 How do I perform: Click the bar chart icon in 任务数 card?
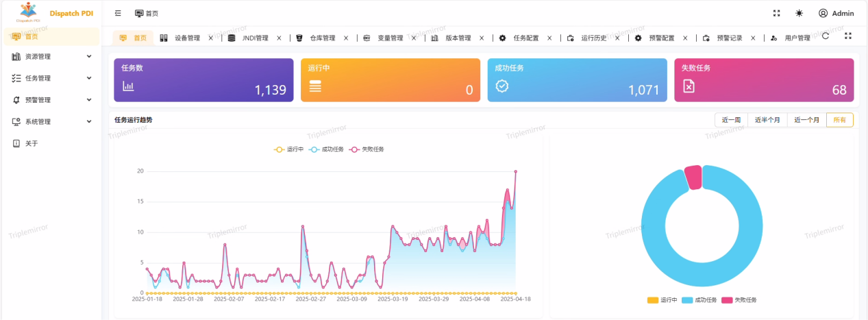128,86
